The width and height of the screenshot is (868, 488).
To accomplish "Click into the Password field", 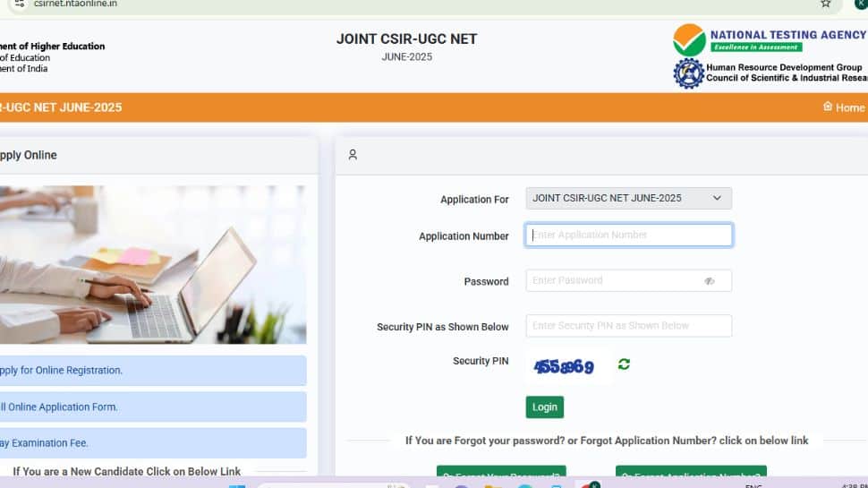I will tap(628, 280).
